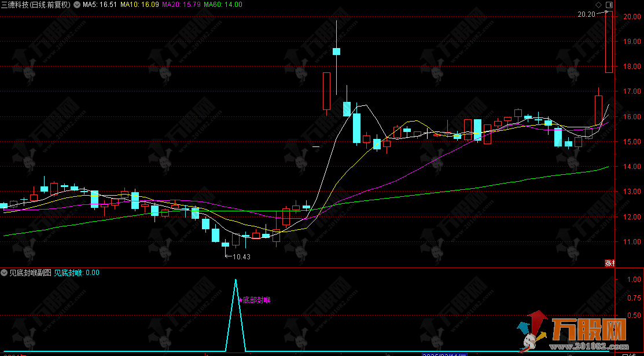Image resolution: width=644 pixels, height=356 pixels.
Task: Click the 见底封喉: 0.00 value label
Action: coord(77,273)
